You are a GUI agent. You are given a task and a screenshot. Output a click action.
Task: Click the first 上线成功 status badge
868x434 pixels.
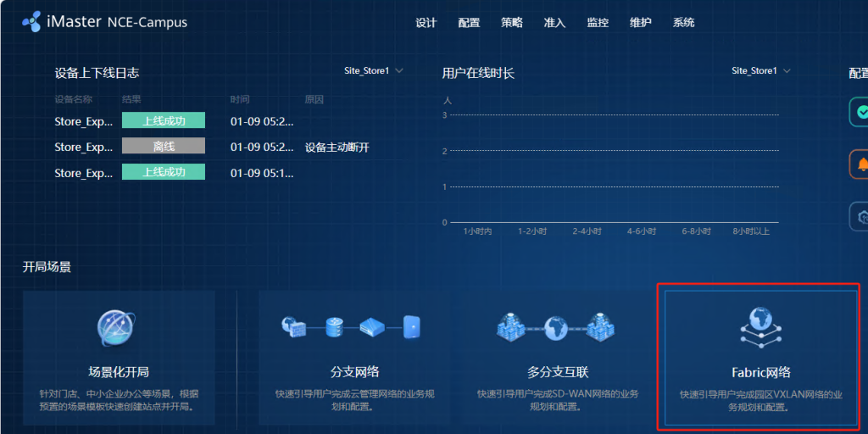pos(164,120)
